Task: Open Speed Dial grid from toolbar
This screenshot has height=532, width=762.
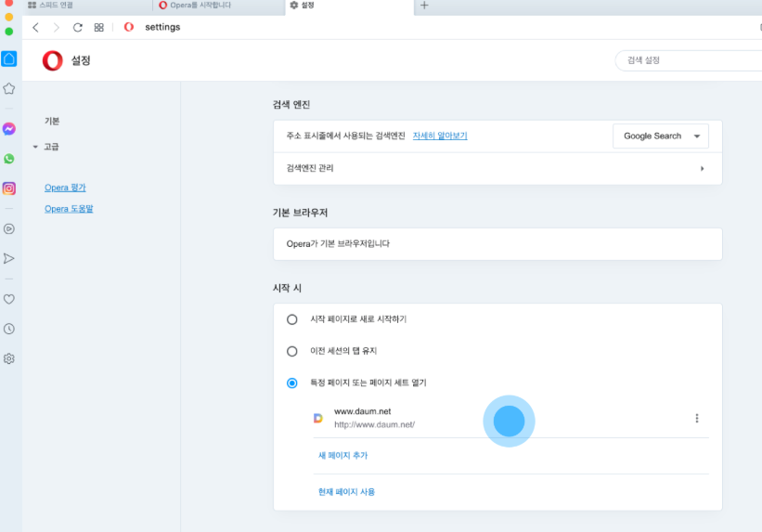Action: (x=99, y=27)
